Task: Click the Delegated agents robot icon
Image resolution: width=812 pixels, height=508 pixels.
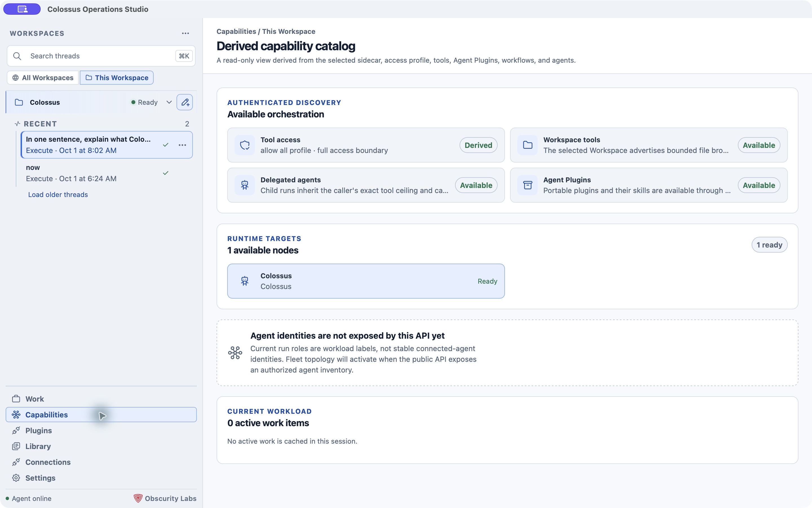Action: [245, 185]
